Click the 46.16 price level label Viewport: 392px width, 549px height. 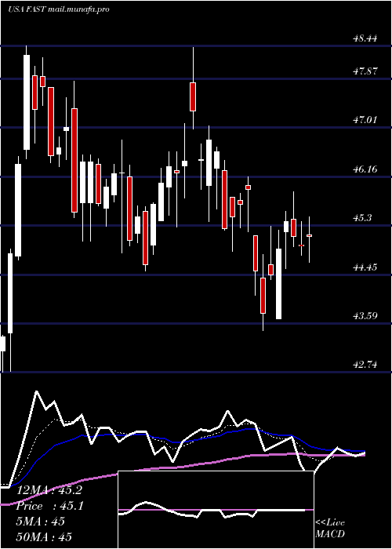tap(365, 169)
